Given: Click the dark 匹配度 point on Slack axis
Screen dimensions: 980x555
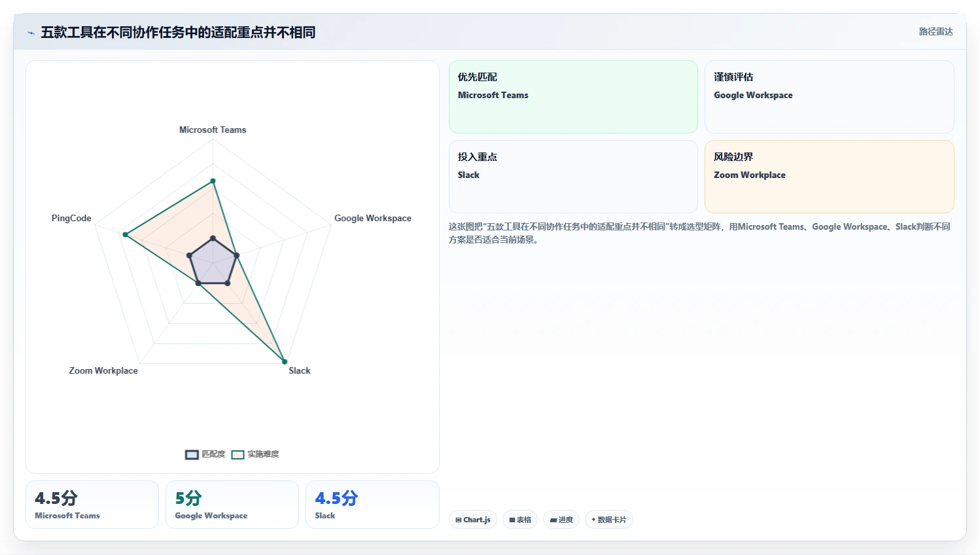Looking at the screenshot, I should coord(227,283).
